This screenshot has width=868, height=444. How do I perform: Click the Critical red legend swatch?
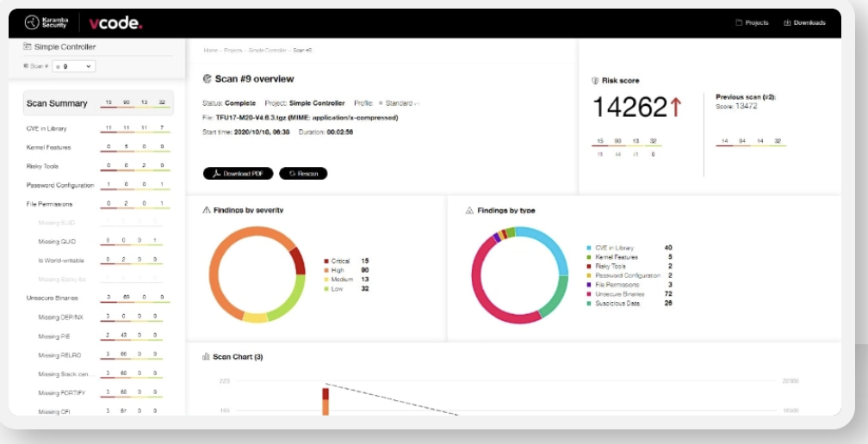[326, 261]
